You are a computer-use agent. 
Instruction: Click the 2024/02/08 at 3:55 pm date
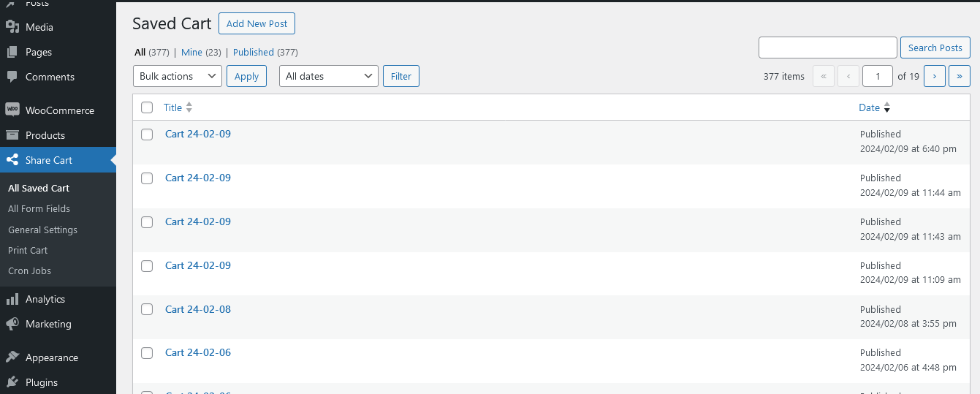click(908, 324)
